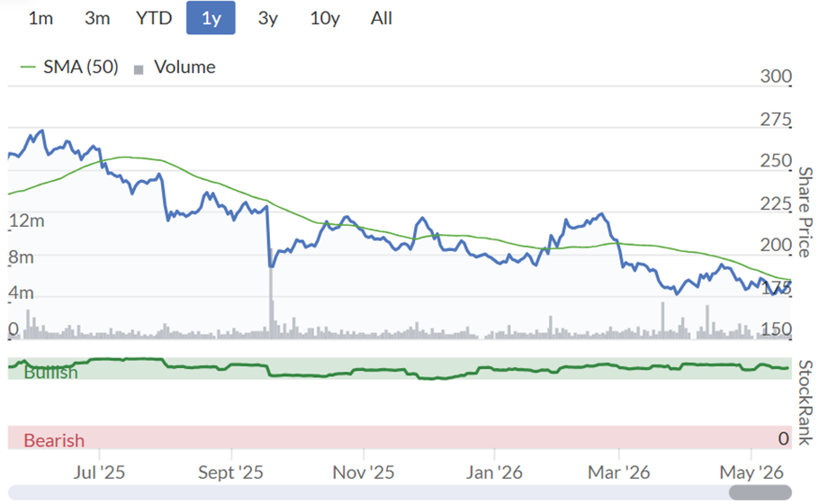
Task: Show All available price history
Action: (382, 18)
